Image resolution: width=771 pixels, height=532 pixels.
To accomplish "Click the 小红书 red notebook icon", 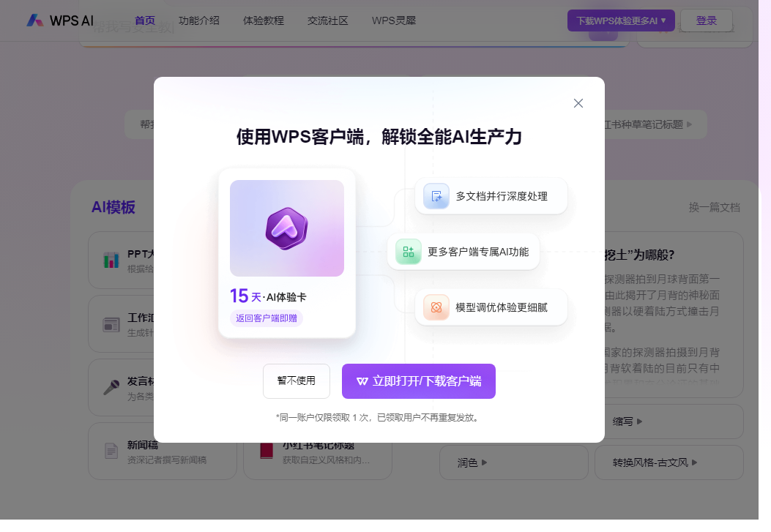I will tap(266, 450).
